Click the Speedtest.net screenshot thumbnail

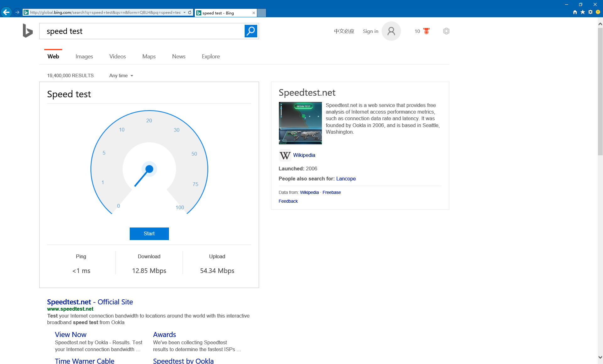coord(300,123)
